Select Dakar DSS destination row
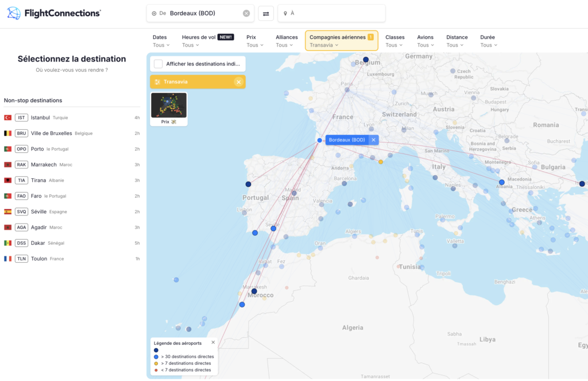The height and width of the screenshot is (381, 588). click(72, 243)
